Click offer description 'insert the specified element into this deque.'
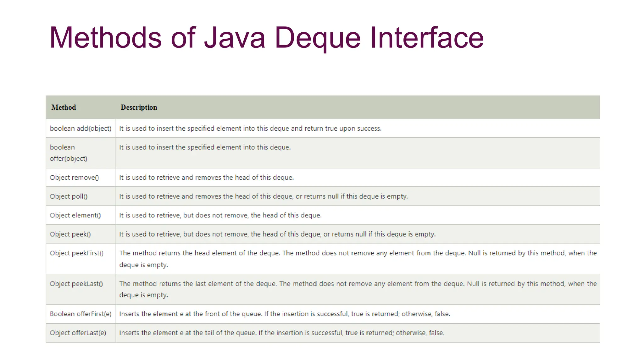This screenshot has height=362, width=644. (x=224, y=147)
